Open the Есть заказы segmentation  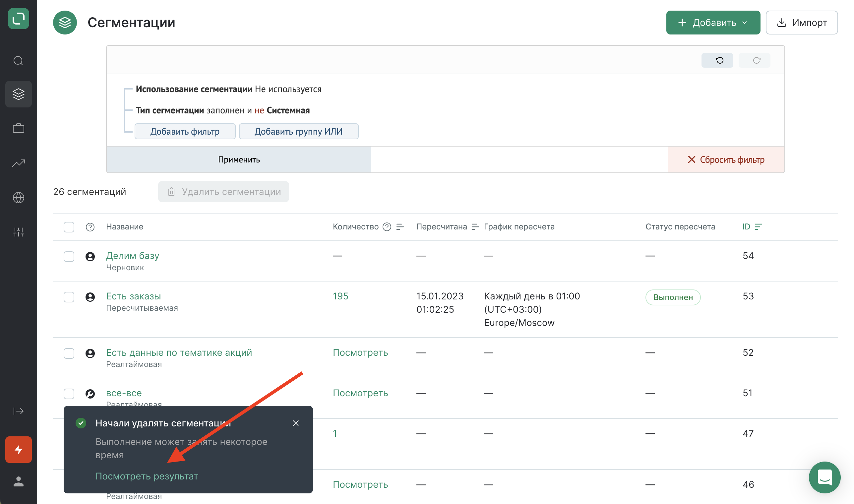coord(134,296)
